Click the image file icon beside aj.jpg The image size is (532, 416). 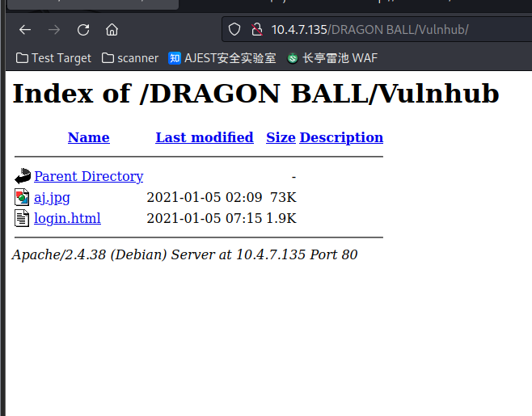22,197
